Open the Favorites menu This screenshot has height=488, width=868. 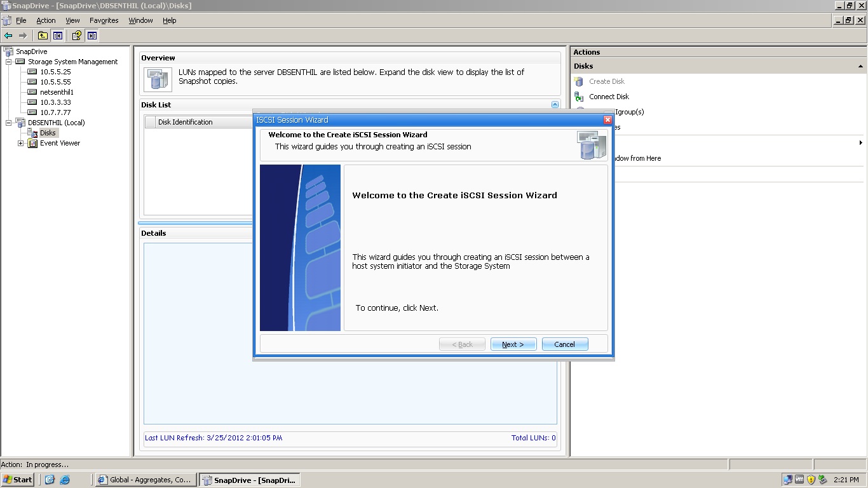104,20
